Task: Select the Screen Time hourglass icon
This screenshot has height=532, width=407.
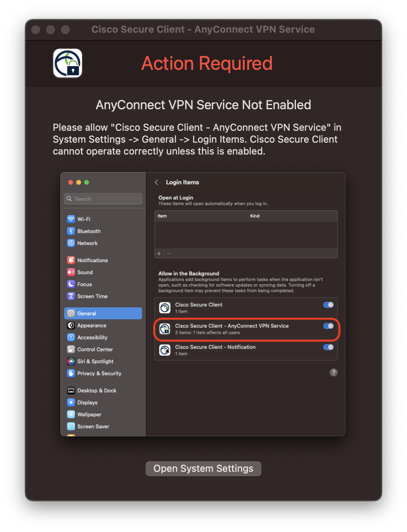Action: tap(71, 296)
